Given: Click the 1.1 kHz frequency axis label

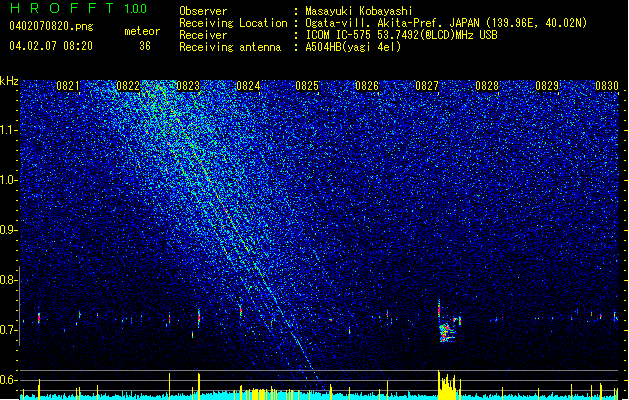Looking at the screenshot, I should (x=9, y=130).
